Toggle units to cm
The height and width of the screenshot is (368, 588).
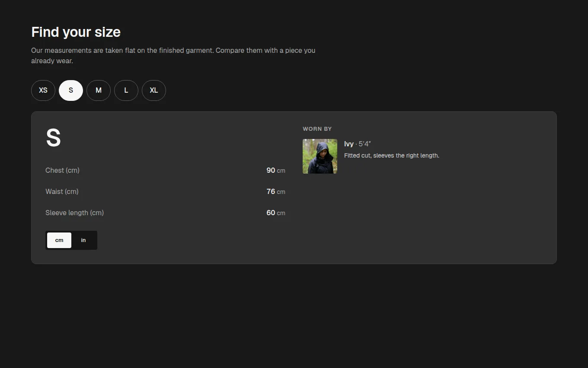point(59,240)
